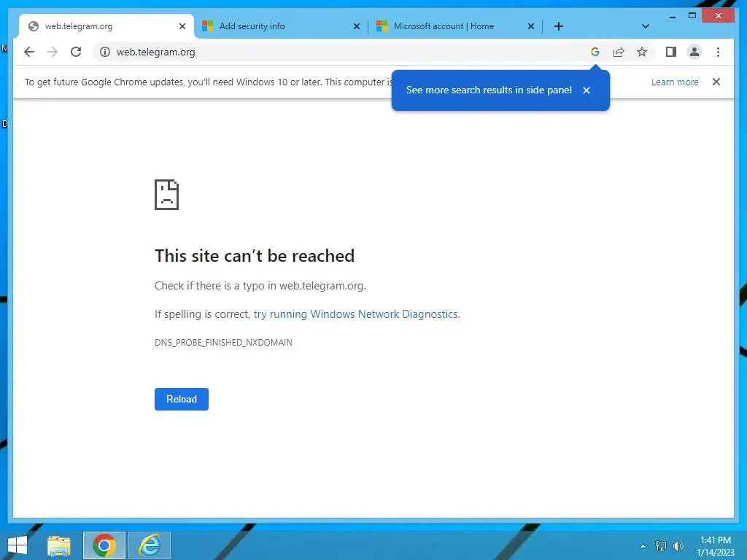The height and width of the screenshot is (560, 747).
Task: Click the forward navigation arrow
Action: pyautogui.click(x=53, y=52)
